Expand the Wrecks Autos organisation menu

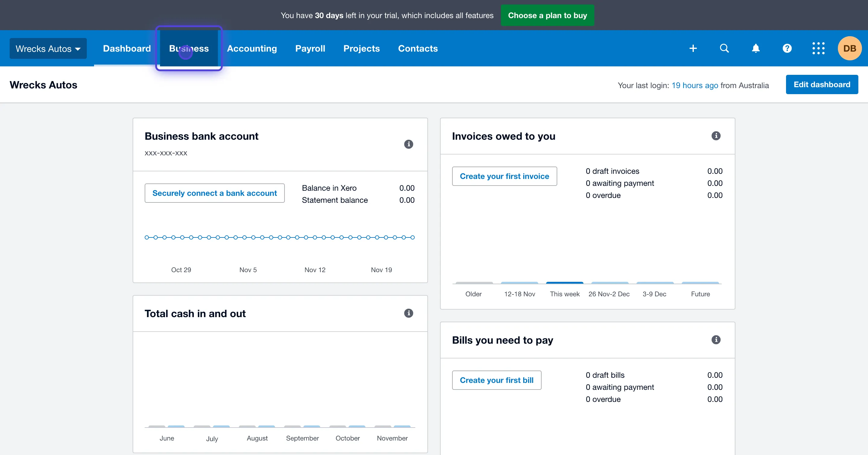(x=48, y=48)
